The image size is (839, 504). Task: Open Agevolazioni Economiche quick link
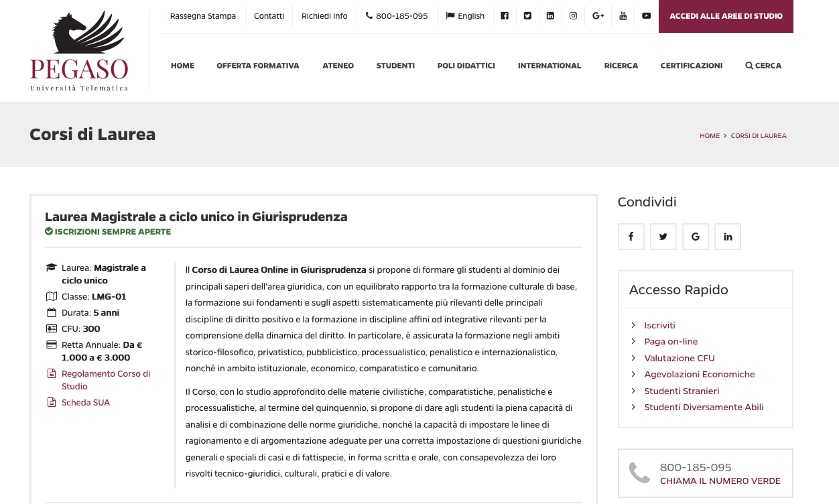(700, 375)
